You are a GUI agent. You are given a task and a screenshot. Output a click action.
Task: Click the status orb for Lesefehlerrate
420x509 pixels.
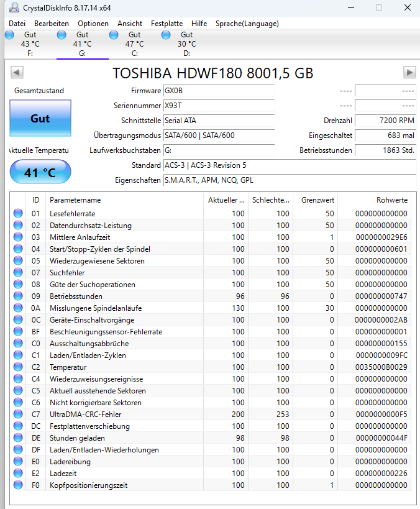tap(18, 213)
